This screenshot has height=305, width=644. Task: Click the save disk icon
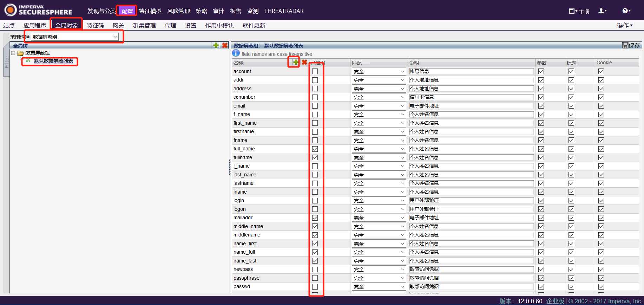(625, 45)
